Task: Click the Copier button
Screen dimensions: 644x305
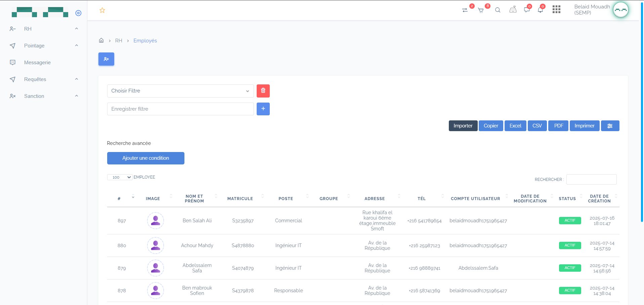Action: coord(491,126)
